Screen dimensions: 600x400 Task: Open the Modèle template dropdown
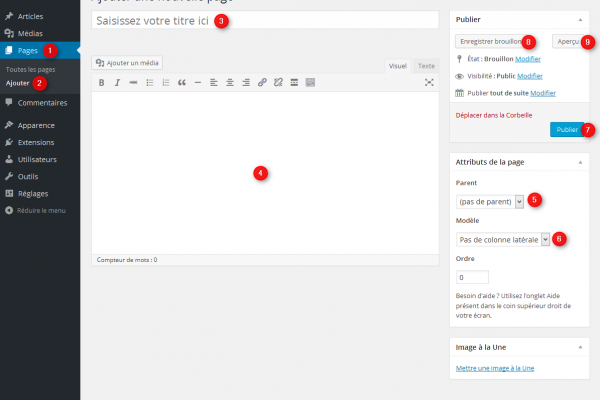coord(503,239)
